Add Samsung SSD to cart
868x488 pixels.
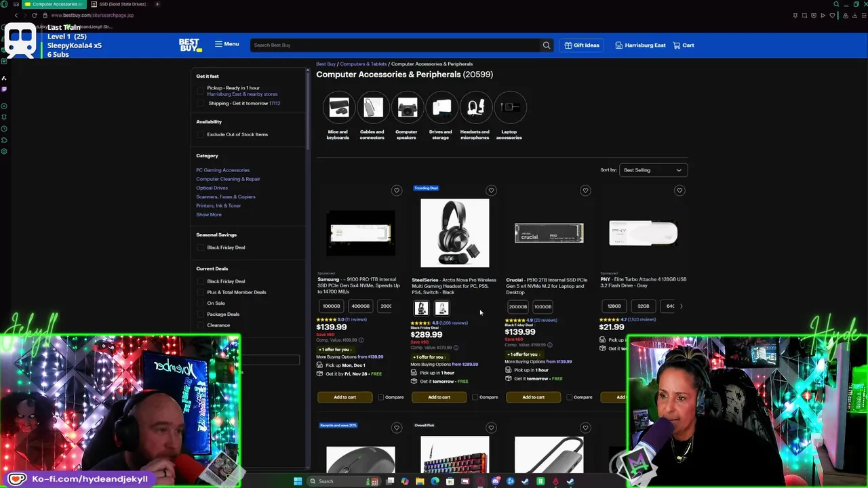pos(344,397)
